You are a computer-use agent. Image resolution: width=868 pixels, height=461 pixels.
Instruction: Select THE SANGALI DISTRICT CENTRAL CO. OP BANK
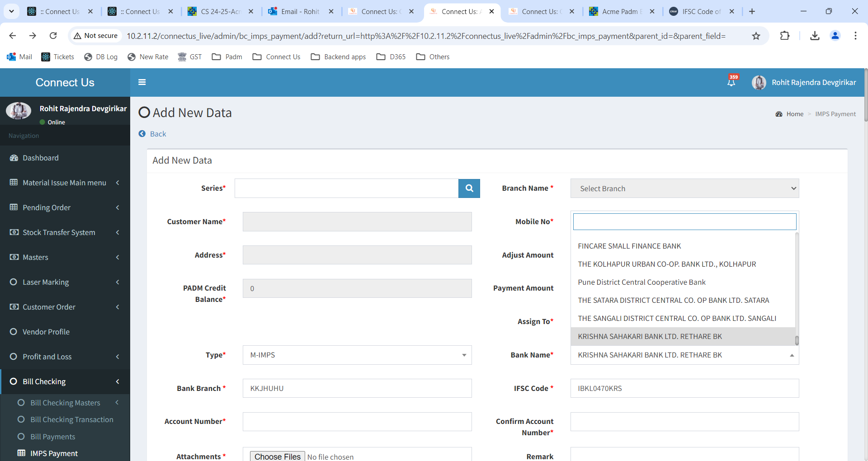click(x=683, y=319)
